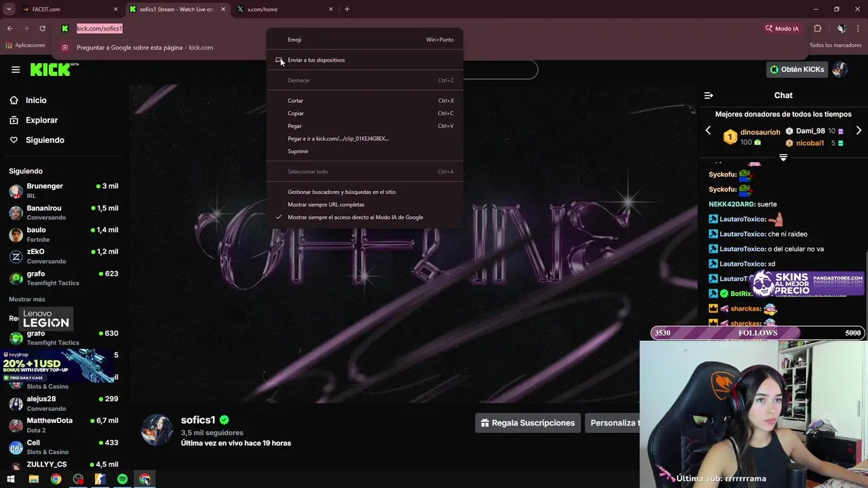The image size is (868, 488).
Task: Open Siguiendo in sidebar
Action: tap(45, 140)
